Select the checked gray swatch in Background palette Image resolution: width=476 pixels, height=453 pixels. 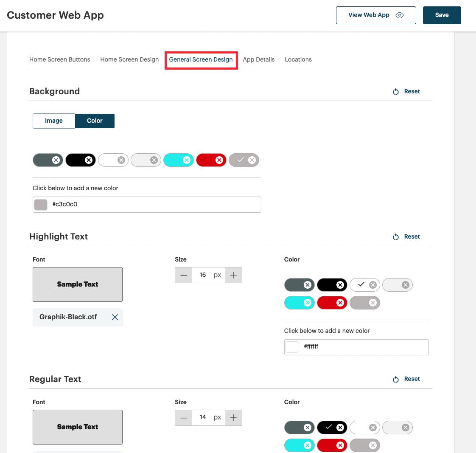point(240,160)
